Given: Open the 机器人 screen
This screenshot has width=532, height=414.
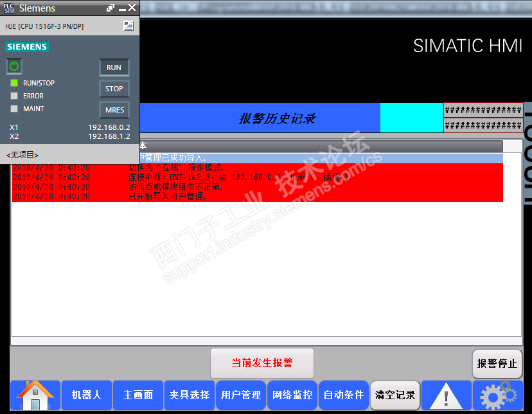Looking at the screenshot, I should (87, 395).
